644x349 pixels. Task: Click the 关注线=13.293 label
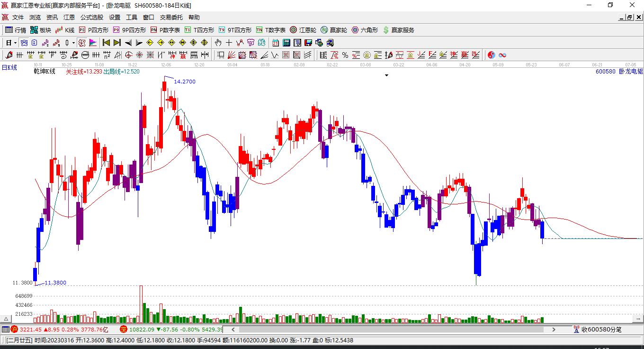[x=84, y=72]
